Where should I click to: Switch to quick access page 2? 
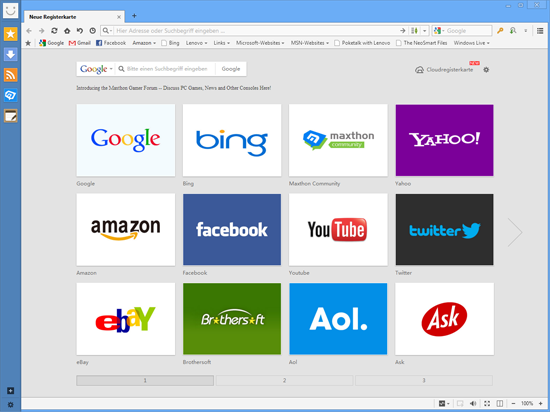coord(284,380)
